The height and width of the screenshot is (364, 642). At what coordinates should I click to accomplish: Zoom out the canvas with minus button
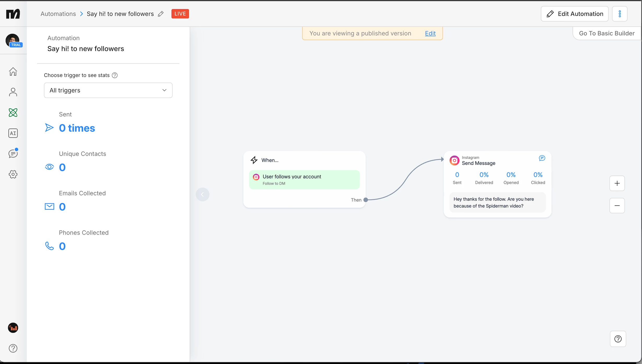tap(617, 206)
